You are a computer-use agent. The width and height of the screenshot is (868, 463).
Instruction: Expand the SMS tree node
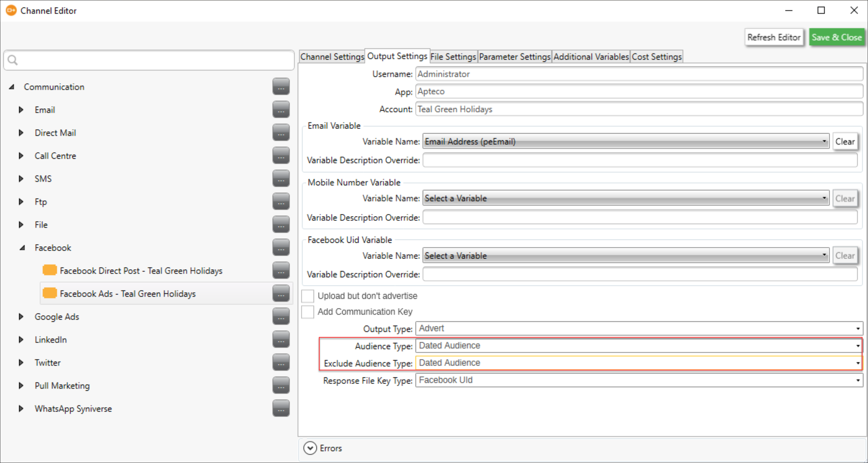coord(21,179)
